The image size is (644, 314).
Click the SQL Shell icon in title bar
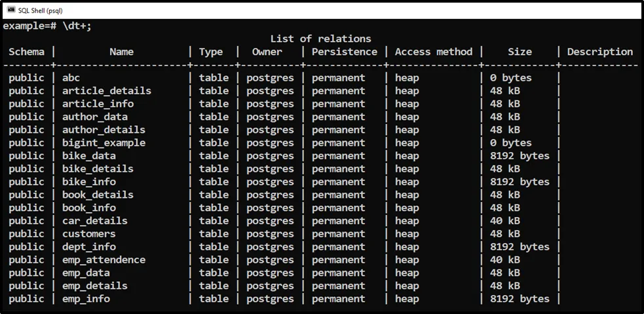11,9
